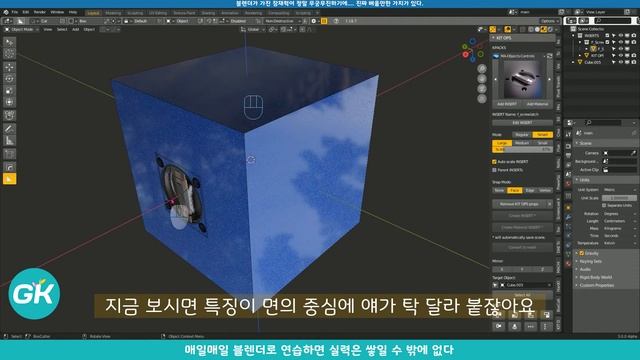Image resolution: width=640 pixels, height=360 pixels.
Task: Select the Rotate tool
Action: click(x=9, y=79)
